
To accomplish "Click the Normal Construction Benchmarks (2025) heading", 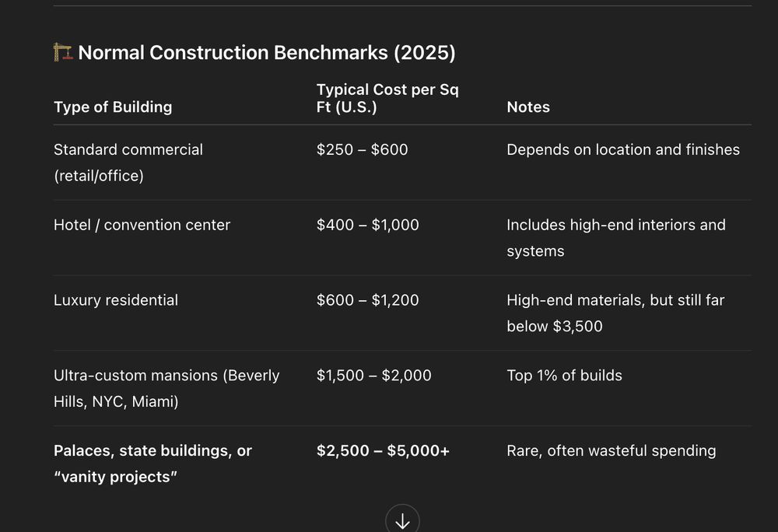I will click(x=267, y=53).
